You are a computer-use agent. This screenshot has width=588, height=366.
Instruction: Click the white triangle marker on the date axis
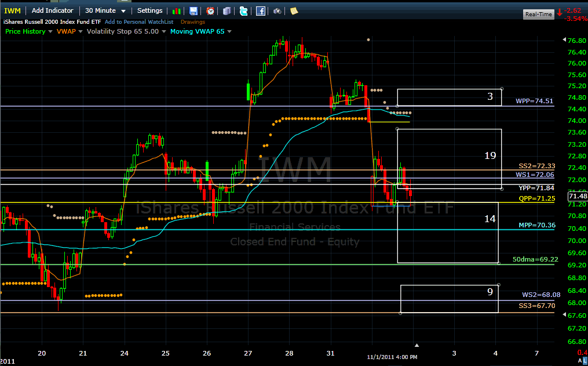point(417,345)
